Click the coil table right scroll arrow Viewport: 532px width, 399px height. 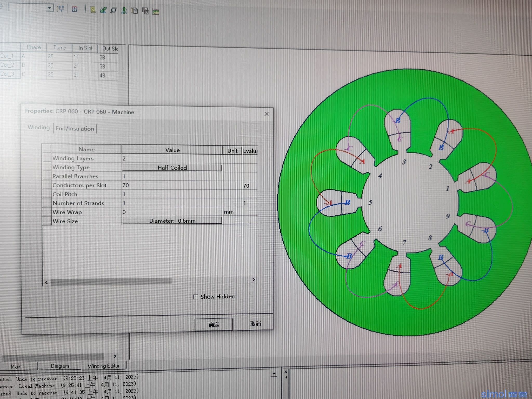click(x=115, y=356)
